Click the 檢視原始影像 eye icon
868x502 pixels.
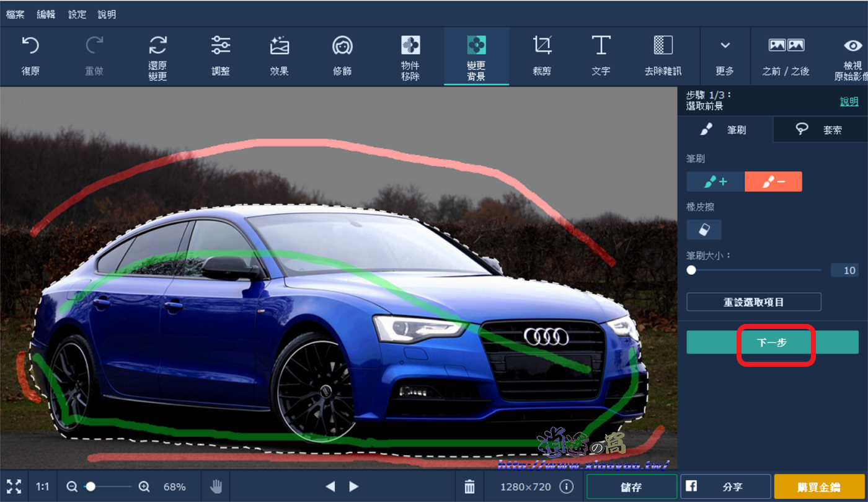click(854, 45)
